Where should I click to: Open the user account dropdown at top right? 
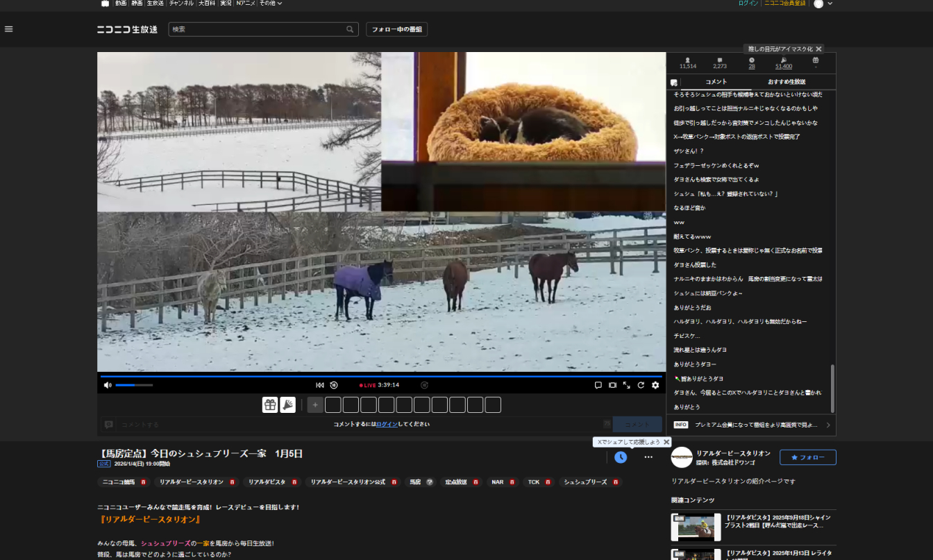[x=823, y=4]
